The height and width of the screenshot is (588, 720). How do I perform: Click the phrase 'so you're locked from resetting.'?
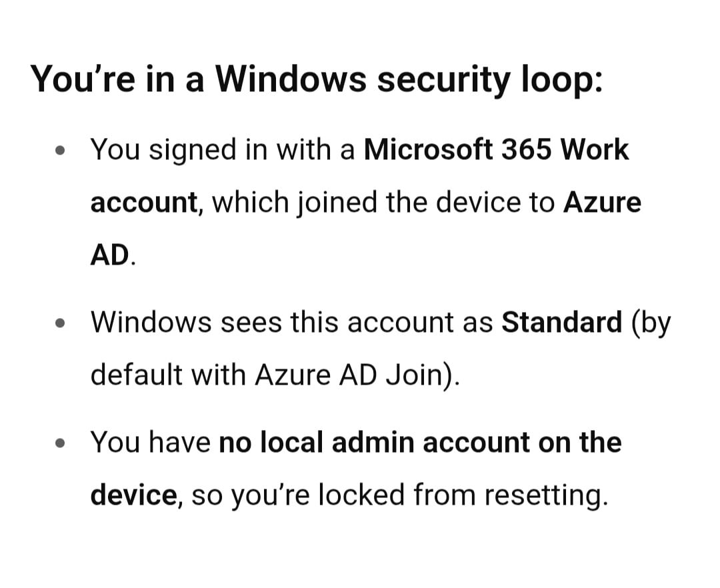point(399,495)
